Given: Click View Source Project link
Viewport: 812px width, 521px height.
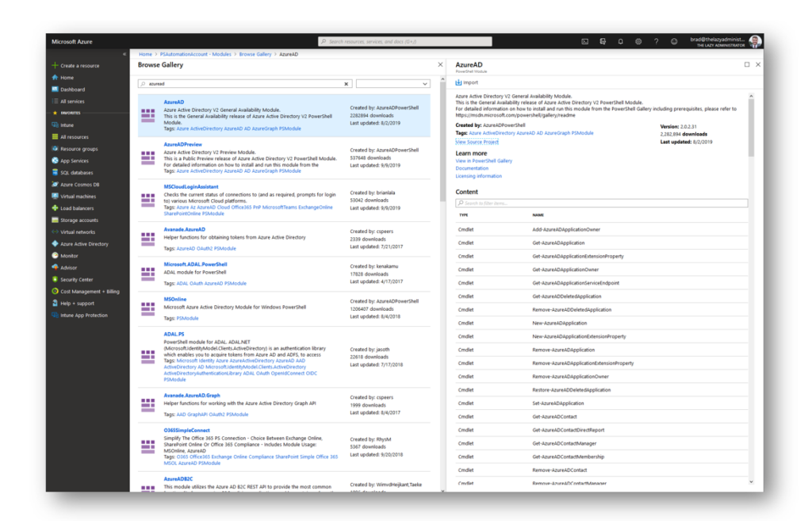Looking at the screenshot, I should coord(477,142).
